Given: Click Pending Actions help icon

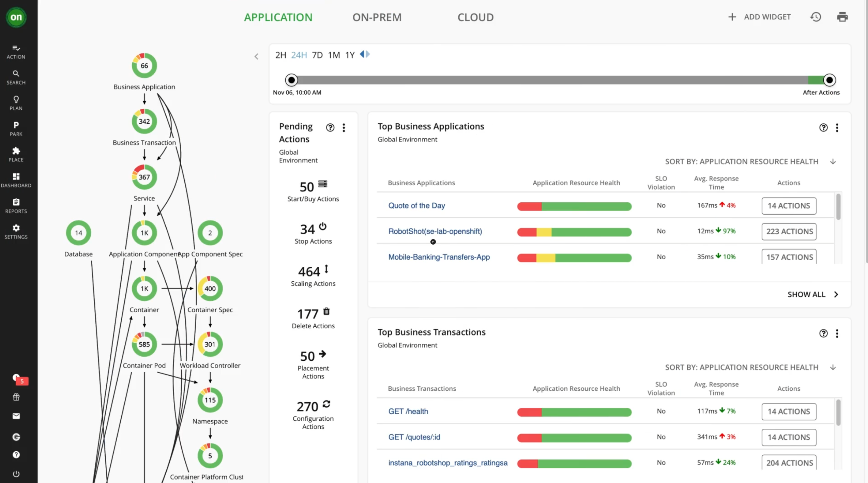Looking at the screenshot, I should coord(330,127).
